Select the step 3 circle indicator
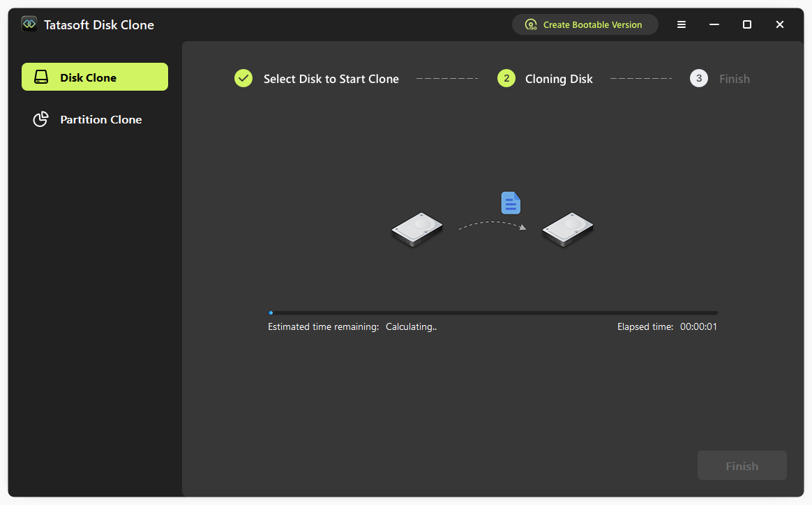 [x=699, y=78]
